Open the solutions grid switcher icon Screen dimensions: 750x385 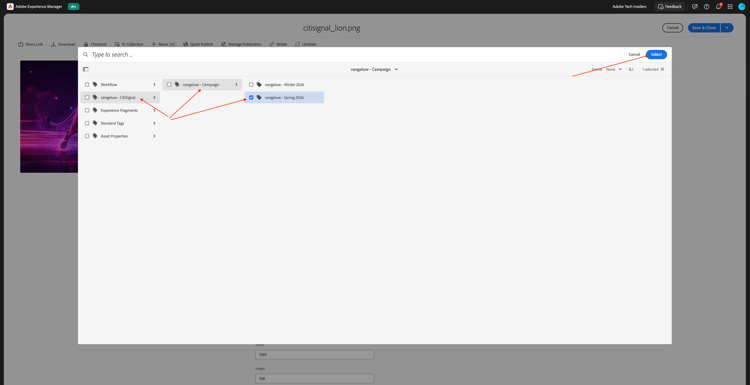730,7
